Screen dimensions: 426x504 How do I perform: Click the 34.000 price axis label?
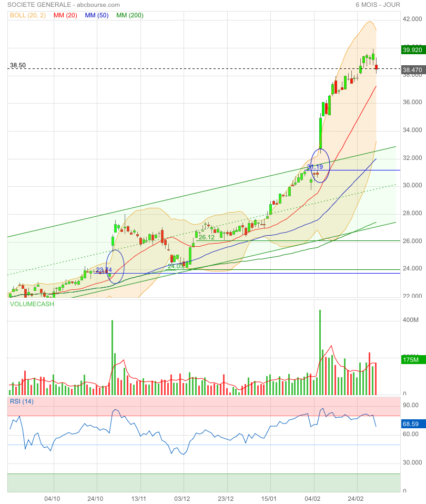[x=412, y=130]
